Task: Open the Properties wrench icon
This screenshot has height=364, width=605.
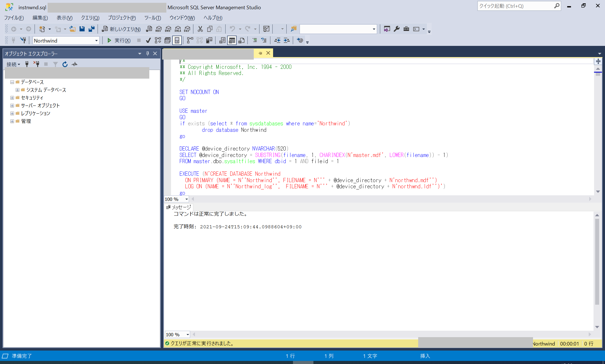Action: tap(397, 29)
